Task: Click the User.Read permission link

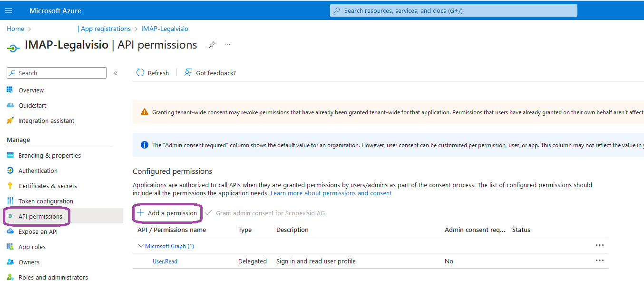Action: tap(165, 261)
